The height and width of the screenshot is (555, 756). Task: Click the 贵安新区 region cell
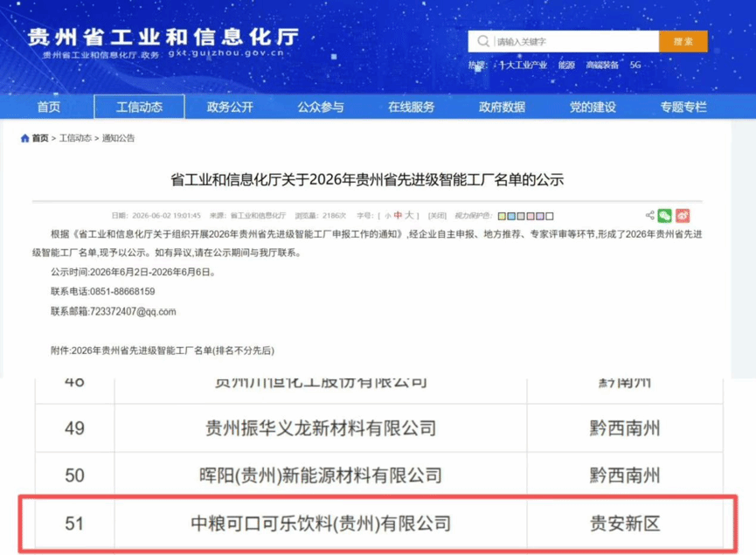pyautogui.click(x=625, y=524)
